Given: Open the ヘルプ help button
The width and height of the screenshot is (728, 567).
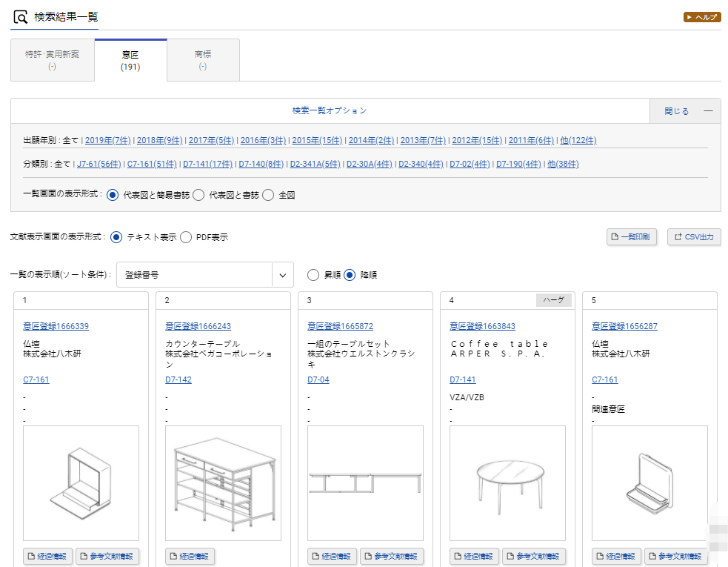Looking at the screenshot, I should coord(701,15).
